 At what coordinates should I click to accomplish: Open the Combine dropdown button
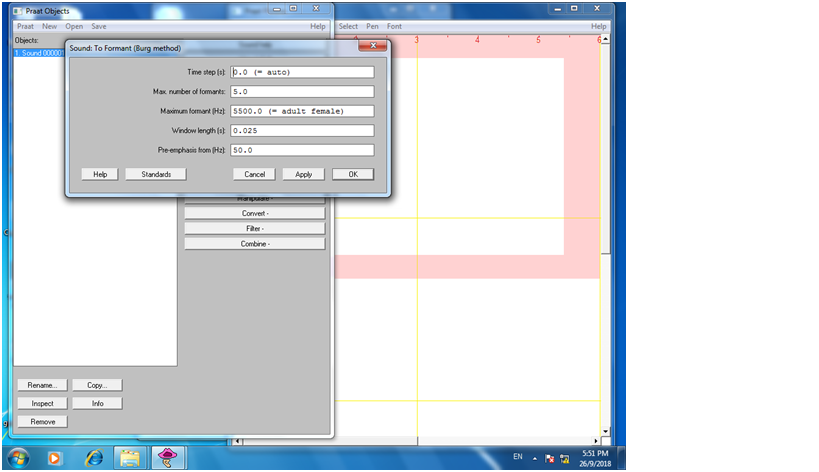click(254, 244)
